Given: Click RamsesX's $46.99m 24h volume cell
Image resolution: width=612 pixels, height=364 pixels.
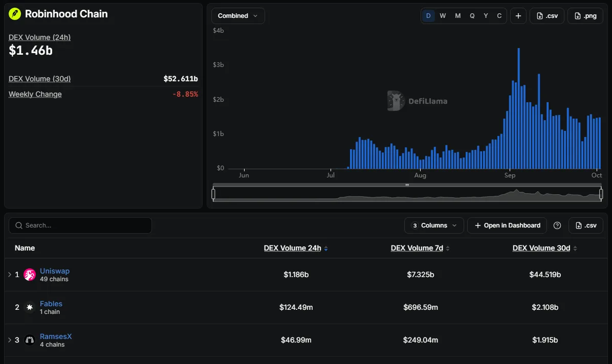Looking at the screenshot, I should tap(296, 340).
